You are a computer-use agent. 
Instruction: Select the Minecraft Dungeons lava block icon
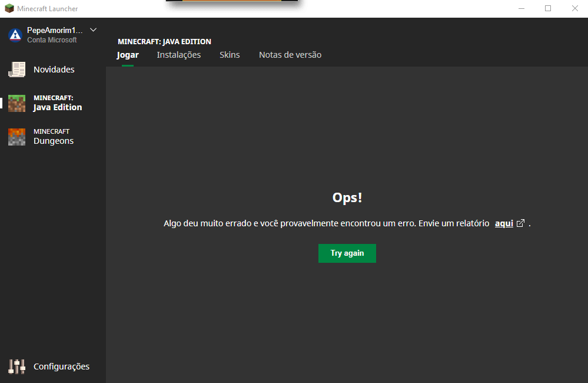pyautogui.click(x=17, y=137)
